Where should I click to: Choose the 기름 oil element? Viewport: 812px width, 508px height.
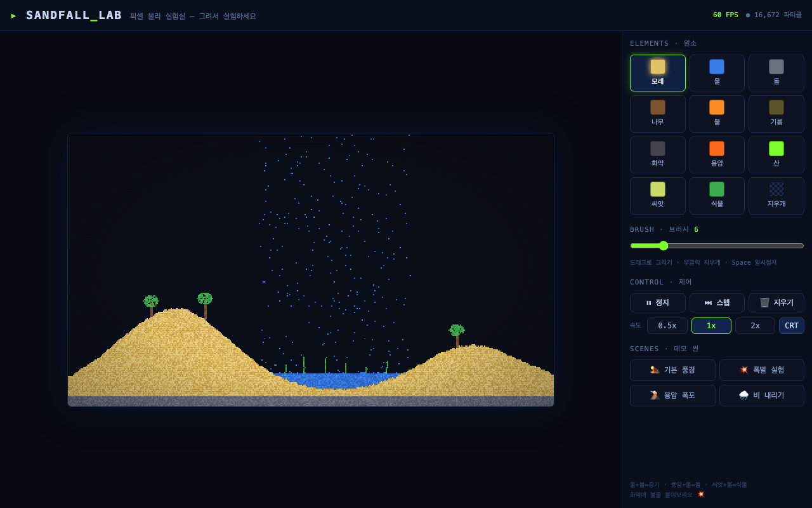point(776,114)
